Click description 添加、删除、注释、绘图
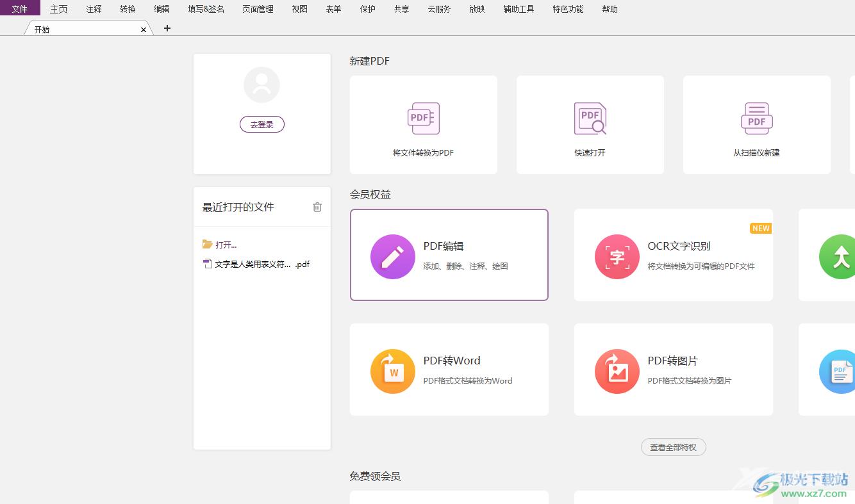855x504 pixels. pyautogui.click(x=465, y=266)
